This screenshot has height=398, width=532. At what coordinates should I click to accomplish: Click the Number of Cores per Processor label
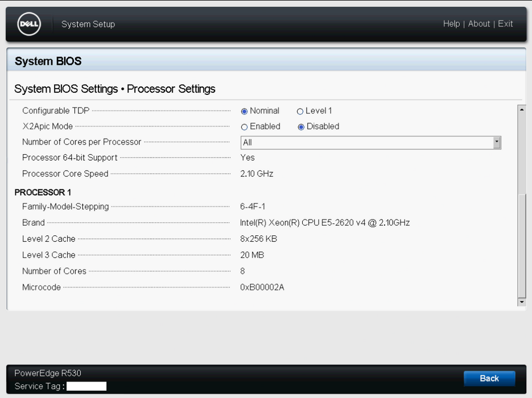click(x=81, y=142)
